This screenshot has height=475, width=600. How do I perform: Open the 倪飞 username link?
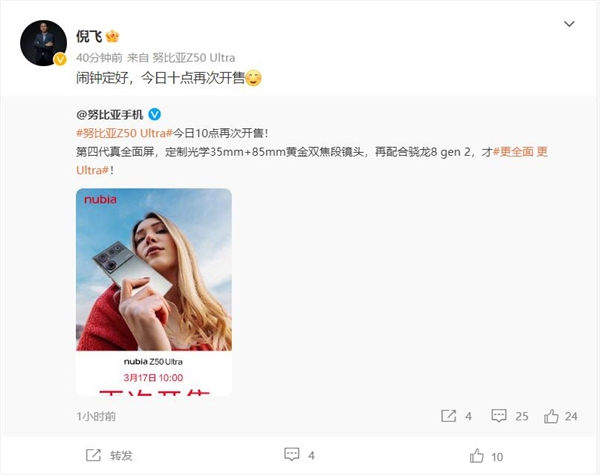(x=88, y=36)
